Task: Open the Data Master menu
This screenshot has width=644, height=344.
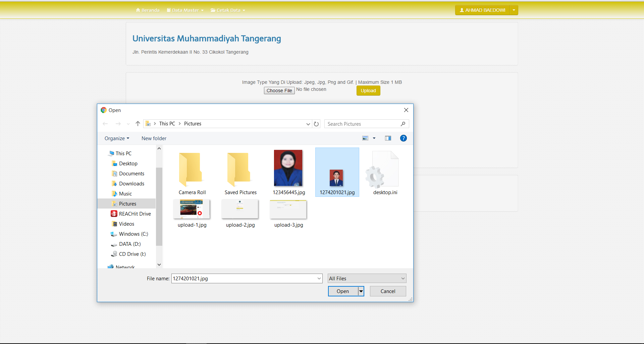Action: pos(185,10)
